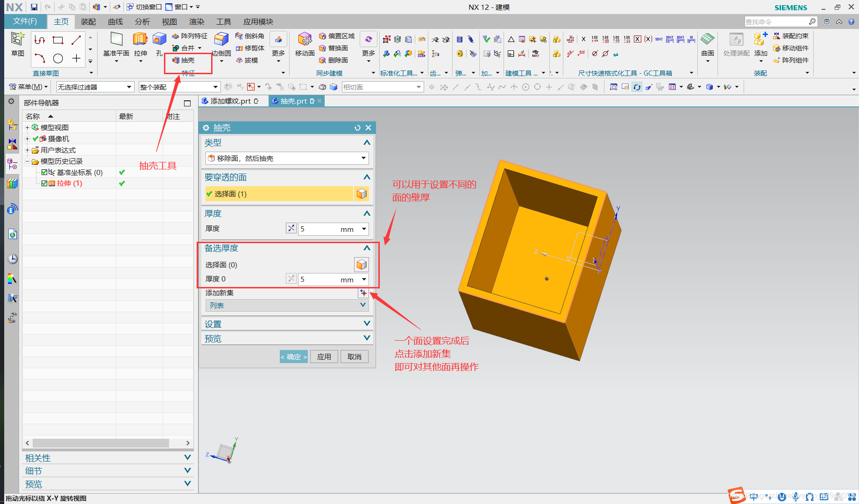Click the 删除面 delete face tool

tap(334, 60)
